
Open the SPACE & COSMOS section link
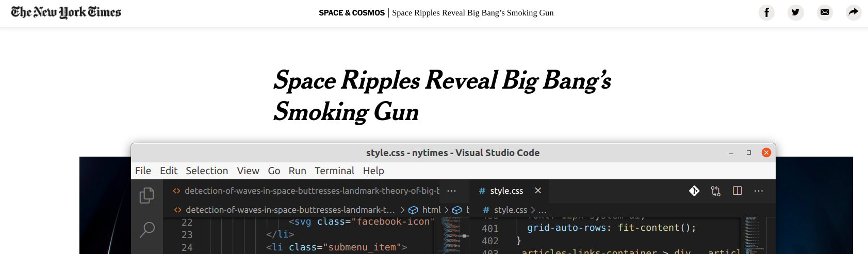pos(351,13)
